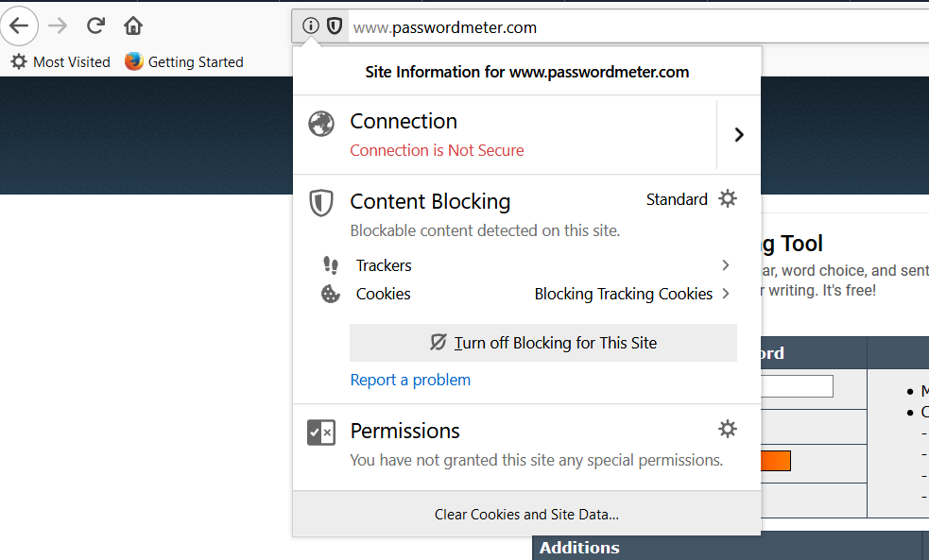Viewport: 929px width, 560px height.
Task: Open the Cookies row
Action: click(x=526, y=294)
